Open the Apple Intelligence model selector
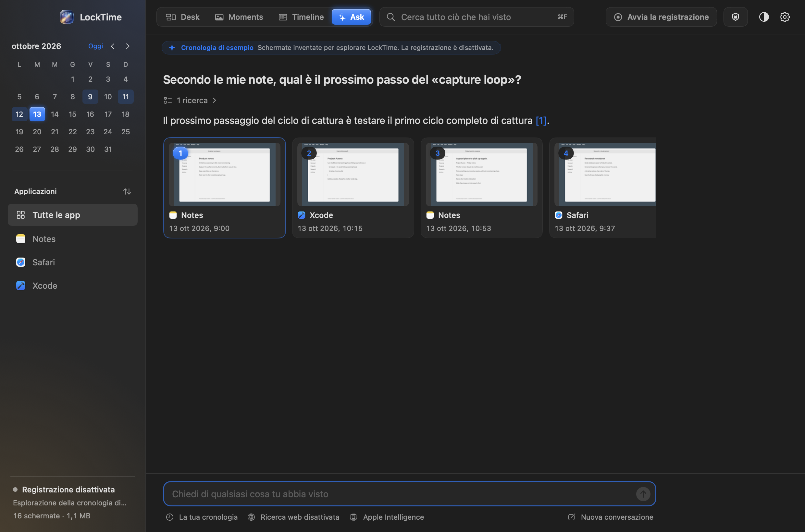This screenshot has width=805, height=532. (x=387, y=517)
